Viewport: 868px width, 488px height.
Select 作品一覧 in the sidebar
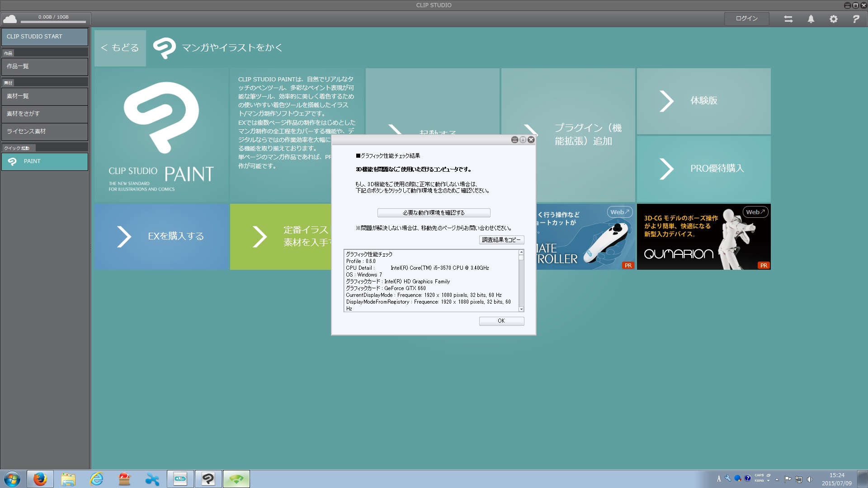pos(44,66)
